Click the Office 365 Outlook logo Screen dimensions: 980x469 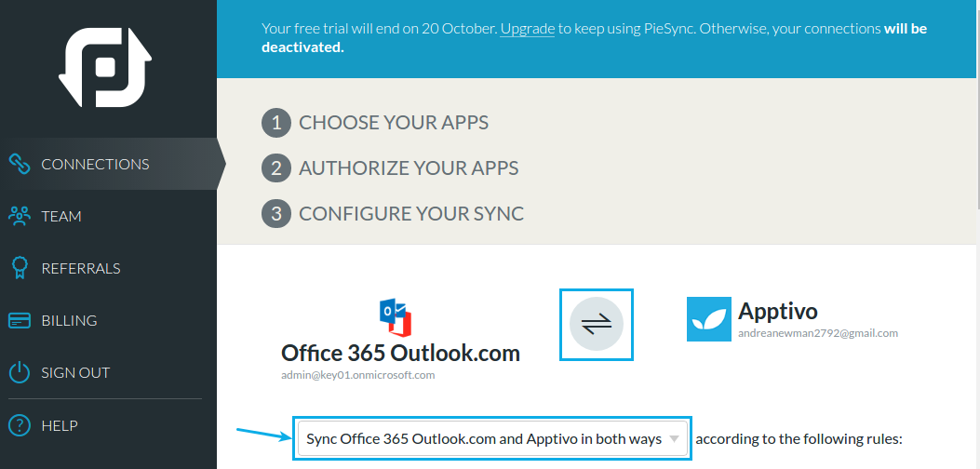[396, 317]
